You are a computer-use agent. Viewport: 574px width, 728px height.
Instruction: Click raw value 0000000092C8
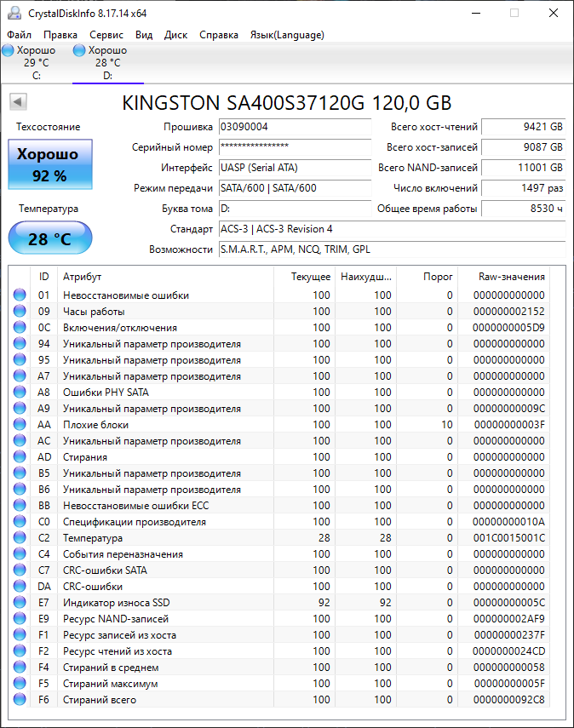click(509, 699)
